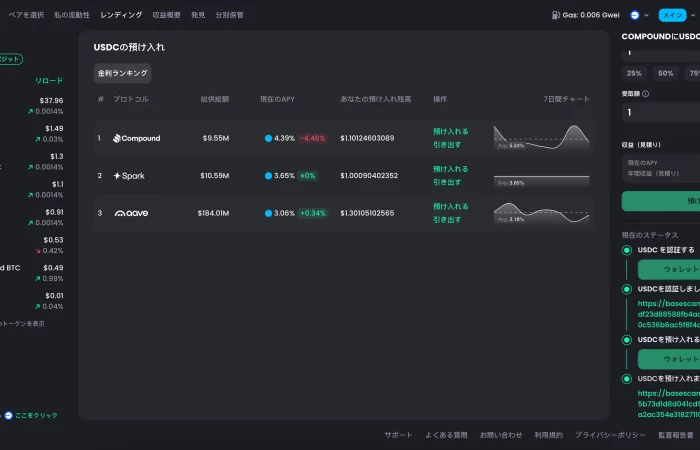
Task: Click the 25% amount button
Action: (x=634, y=73)
